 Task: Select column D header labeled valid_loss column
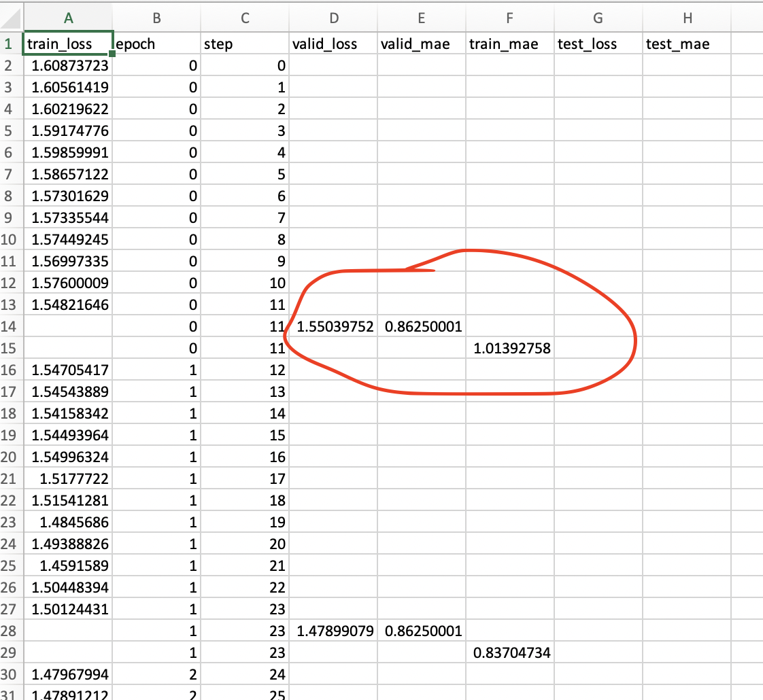[x=333, y=18]
